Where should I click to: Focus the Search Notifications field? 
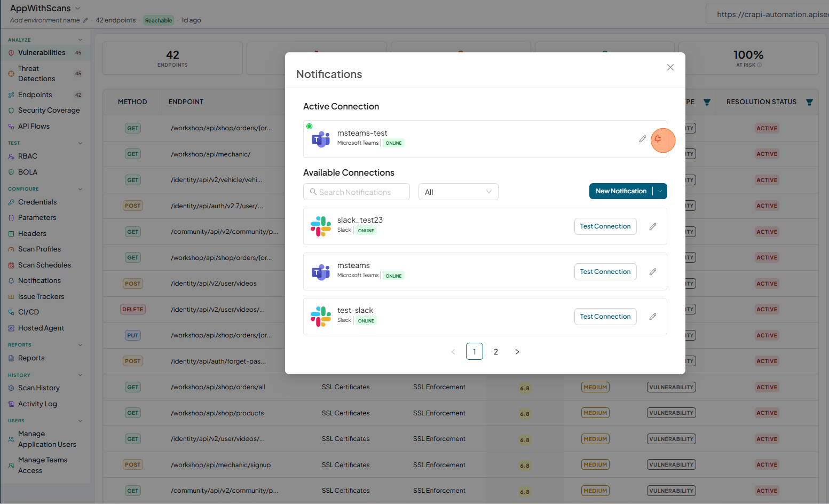coord(357,192)
